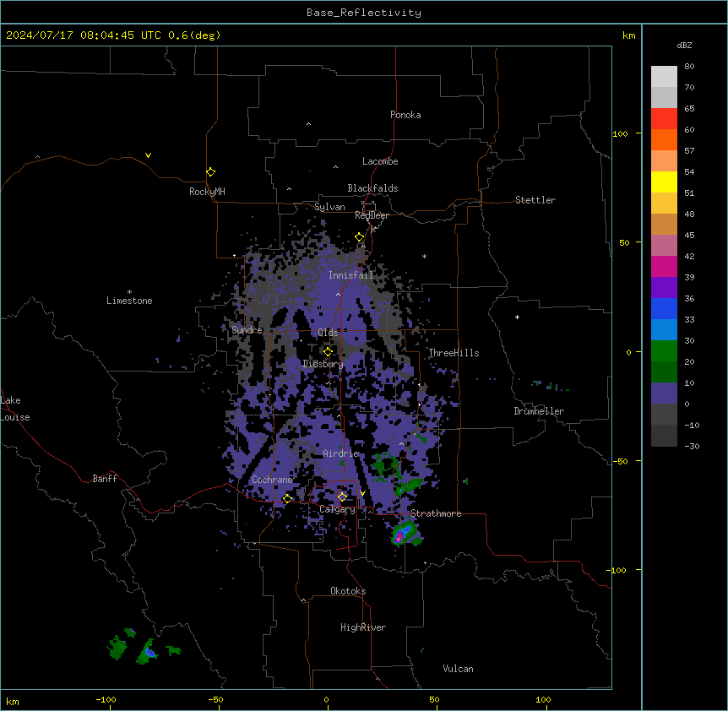Click the Cochrane city label
This screenshot has width=728, height=711.
pyautogui.click(x=272, y=480)
